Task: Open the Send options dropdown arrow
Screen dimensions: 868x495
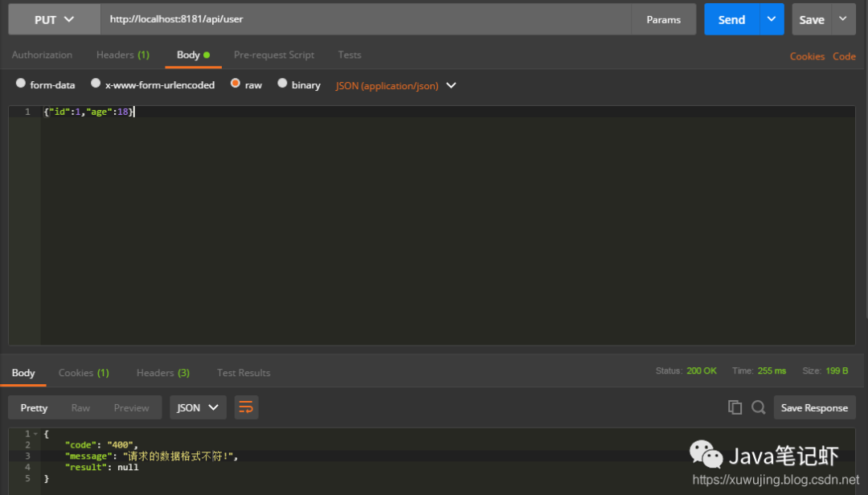Action: click(x=772, y=19)
